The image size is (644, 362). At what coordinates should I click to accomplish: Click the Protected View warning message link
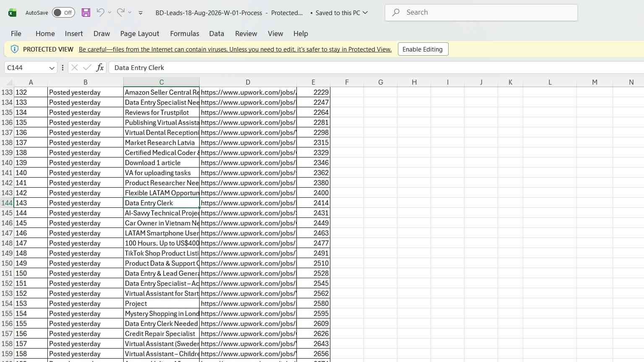pyautogui.click(x=235, y=49)
